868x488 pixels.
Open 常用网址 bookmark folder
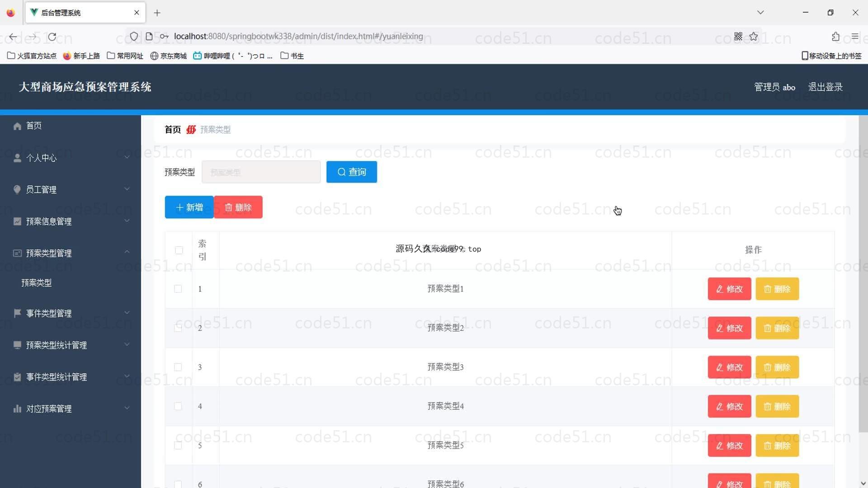tap(125, 56)
